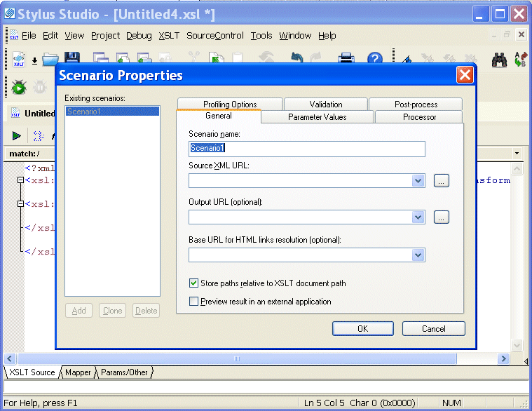Click the new XSLT document icon

click(x=18, y=60)
